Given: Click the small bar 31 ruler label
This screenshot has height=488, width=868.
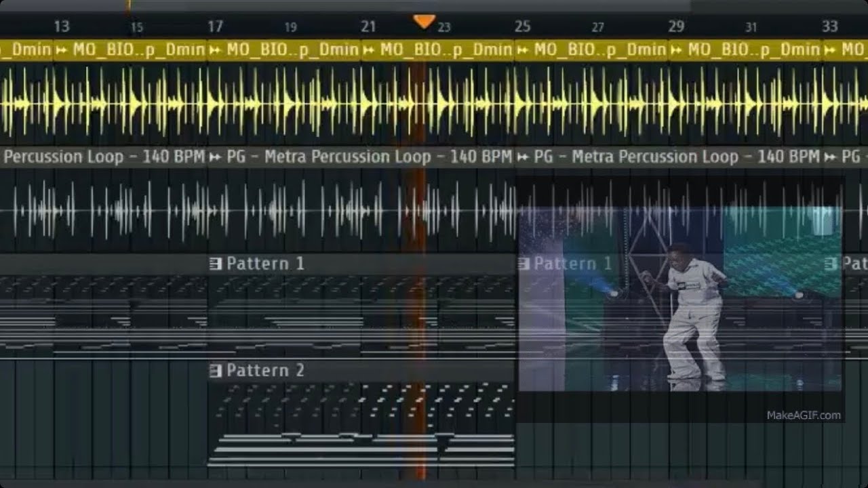Looking at the screenshot, I should (x=751, y=28).
